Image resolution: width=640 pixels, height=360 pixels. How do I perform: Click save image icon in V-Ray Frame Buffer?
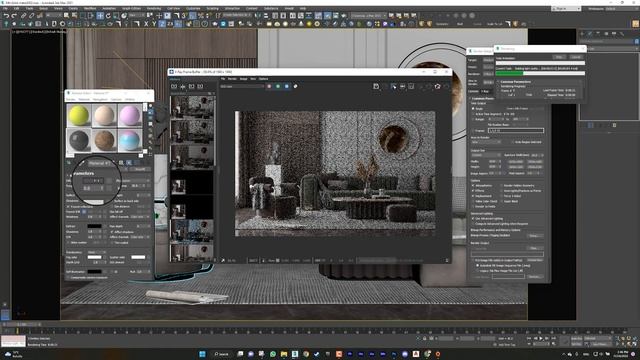(376, 87)
